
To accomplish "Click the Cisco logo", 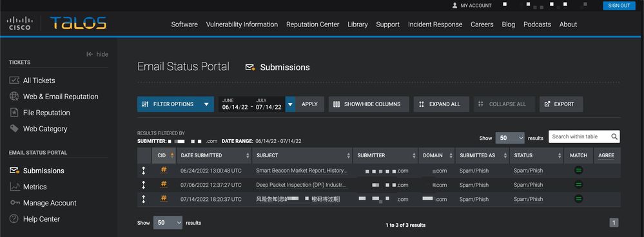I will pos(19,23).
